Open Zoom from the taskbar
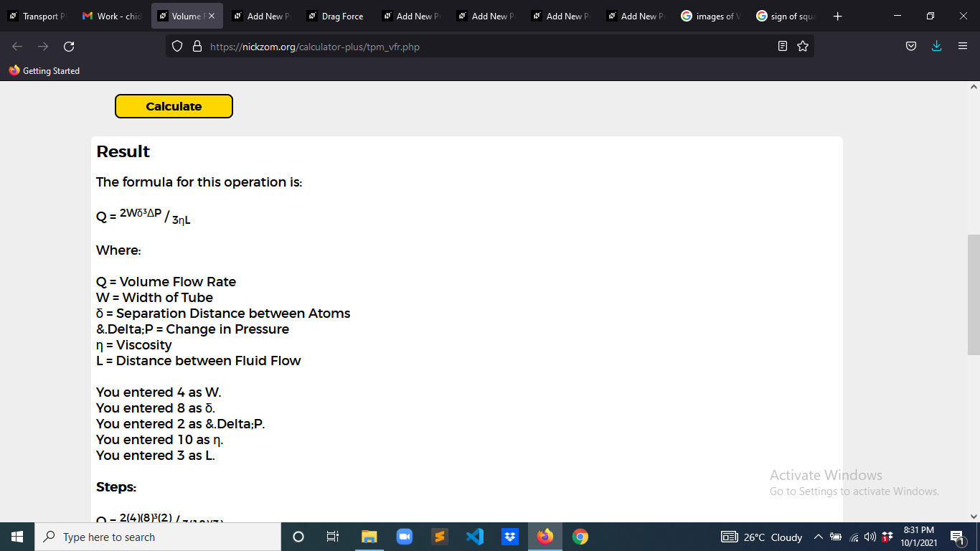 404,537
